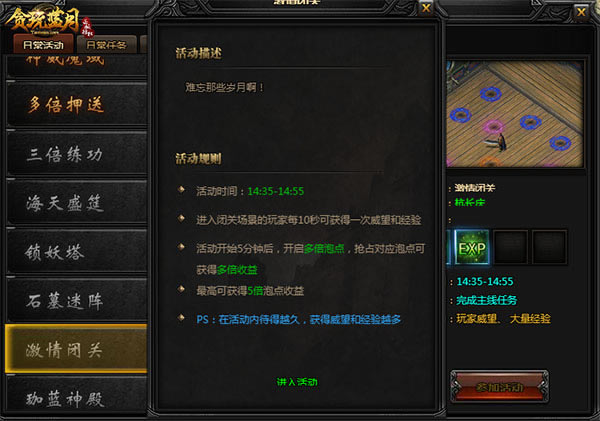Select the 珈蓝神殿 activity entry
The width and height of the screenshot is (600, 421).
[77, 398]
